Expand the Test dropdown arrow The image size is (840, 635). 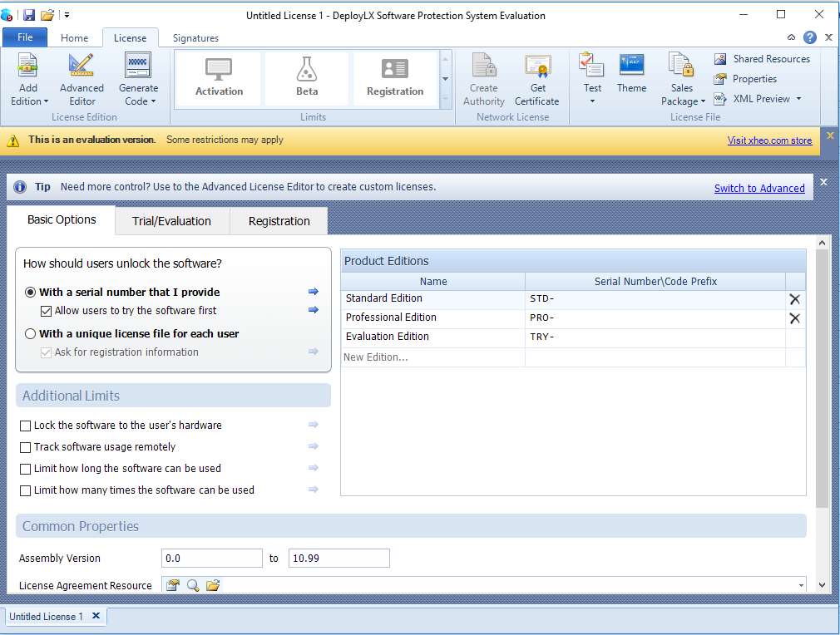coord(592,101)
